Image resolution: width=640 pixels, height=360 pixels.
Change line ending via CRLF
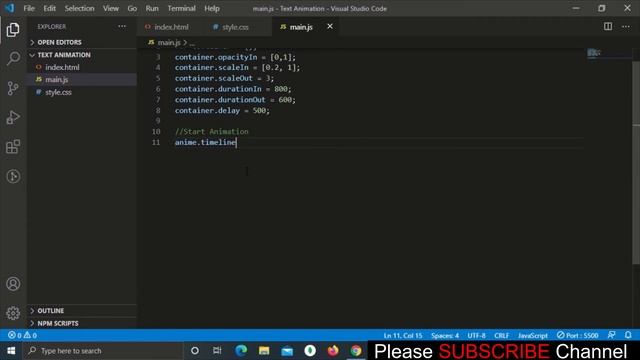502,335
